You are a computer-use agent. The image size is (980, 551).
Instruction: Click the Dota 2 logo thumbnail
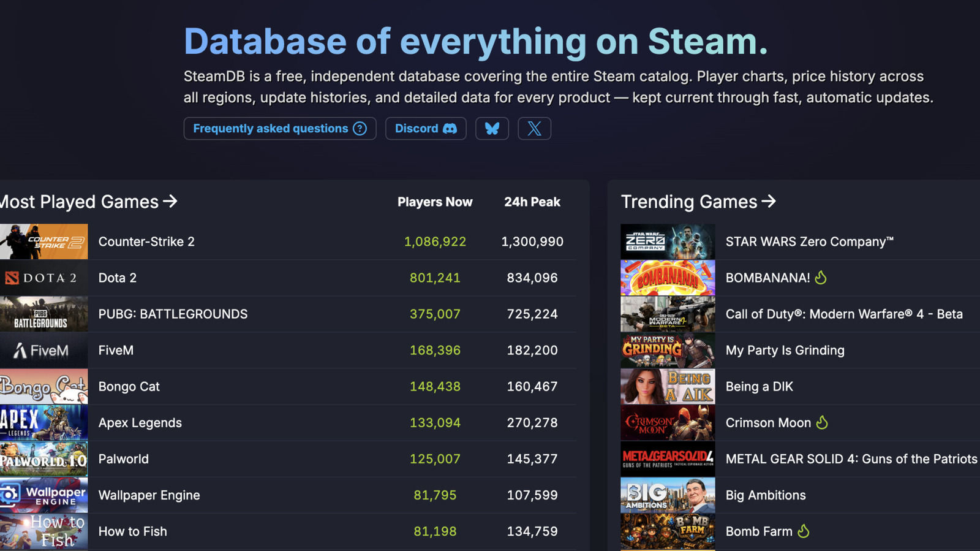click(x=43, y=278)
